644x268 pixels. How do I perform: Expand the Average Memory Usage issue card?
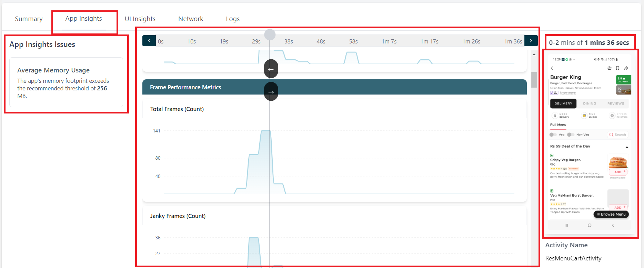[x=66, y=82]
